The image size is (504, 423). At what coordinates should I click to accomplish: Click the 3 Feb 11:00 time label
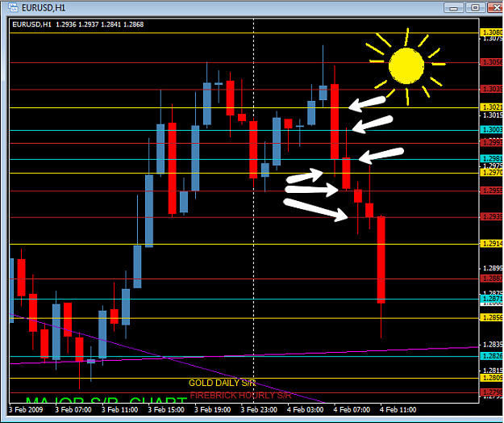click(119, 410)
